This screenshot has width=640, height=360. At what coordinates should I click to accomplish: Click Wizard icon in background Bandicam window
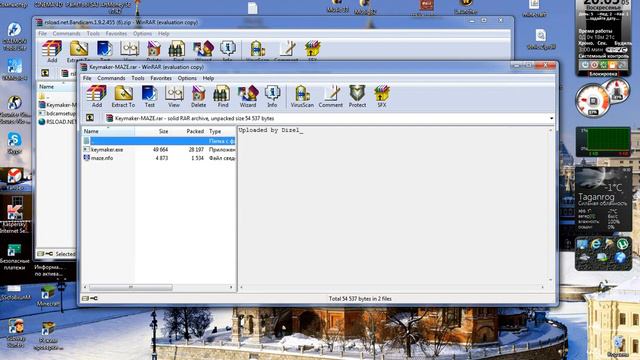(203, 51)
